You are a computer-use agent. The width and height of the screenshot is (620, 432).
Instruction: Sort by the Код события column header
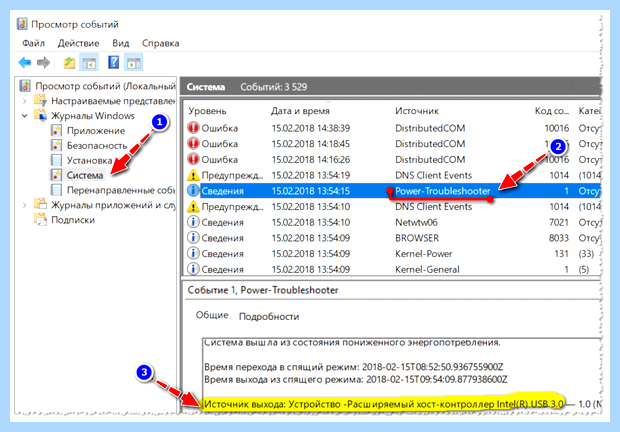[552, 111]
